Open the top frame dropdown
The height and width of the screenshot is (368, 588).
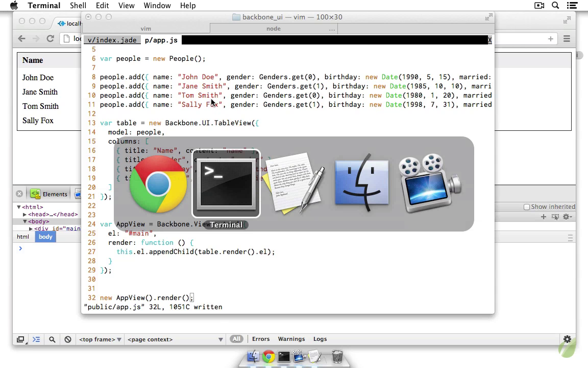(x=100, y=339)
